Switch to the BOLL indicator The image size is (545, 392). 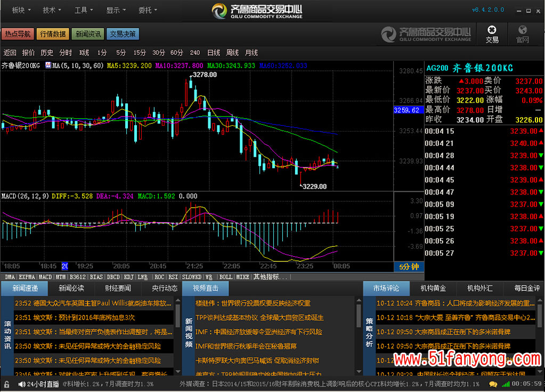226,277
